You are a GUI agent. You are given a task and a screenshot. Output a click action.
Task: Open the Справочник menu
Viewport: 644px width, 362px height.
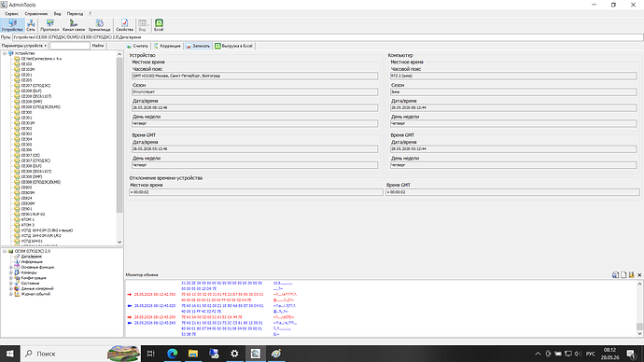pos(36,14)
